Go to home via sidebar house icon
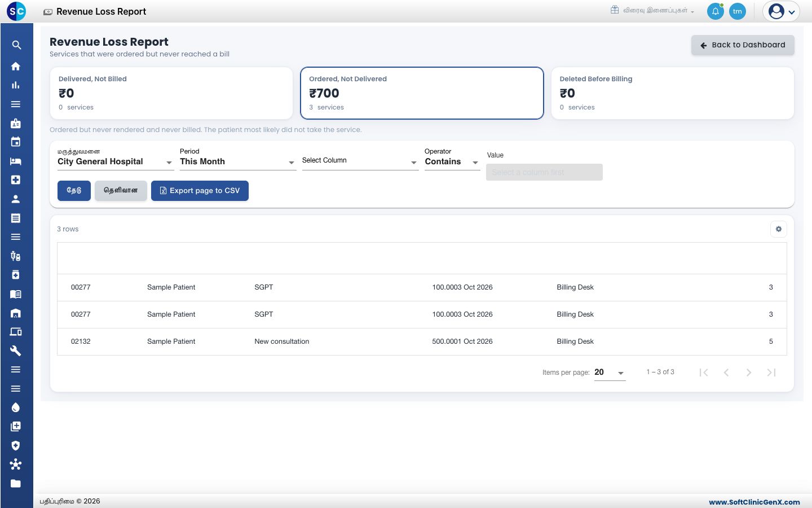812x508 pixels. (16, 66)
